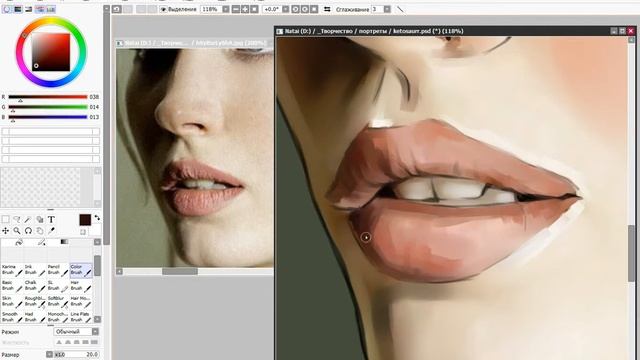The height and width of the screenshot is (360, 640).
Task: Click the checkered scratchpad area
Action: click(x=41, y=187)
